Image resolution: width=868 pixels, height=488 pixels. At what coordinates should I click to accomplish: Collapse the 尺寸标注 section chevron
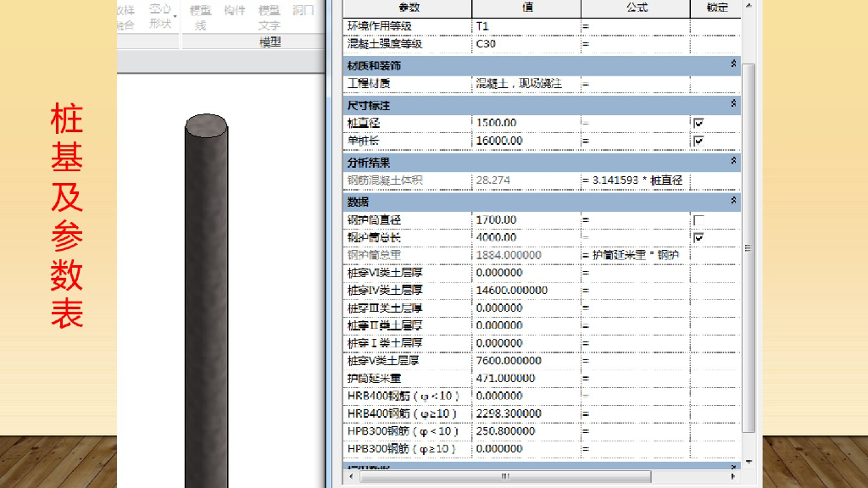733,104
